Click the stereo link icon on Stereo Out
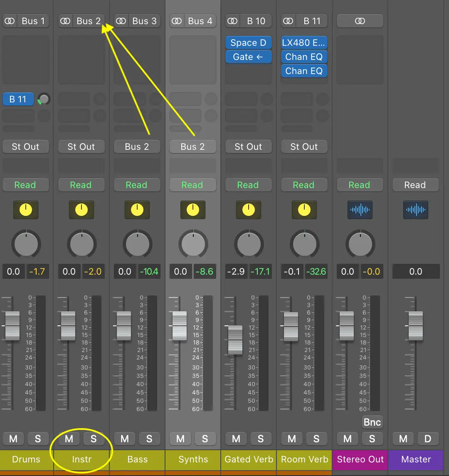Viewport: 449px width, 476px height. click(360, 21)
